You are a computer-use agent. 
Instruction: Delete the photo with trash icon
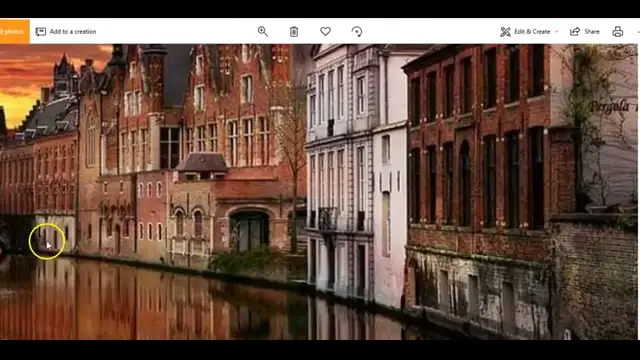coord(294,31)
